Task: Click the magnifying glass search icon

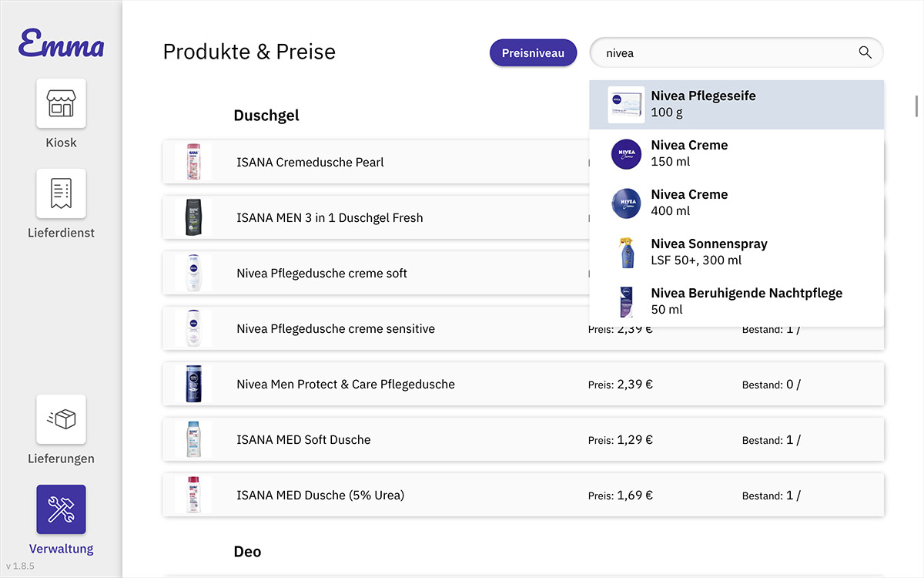Action: pyautogui.click(x=865, y=52)
